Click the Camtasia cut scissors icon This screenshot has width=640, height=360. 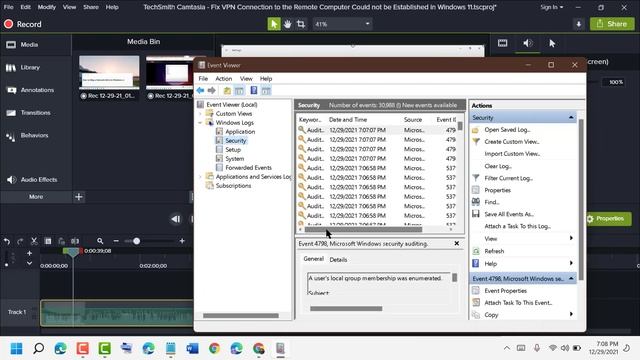[x=34, y=241]
